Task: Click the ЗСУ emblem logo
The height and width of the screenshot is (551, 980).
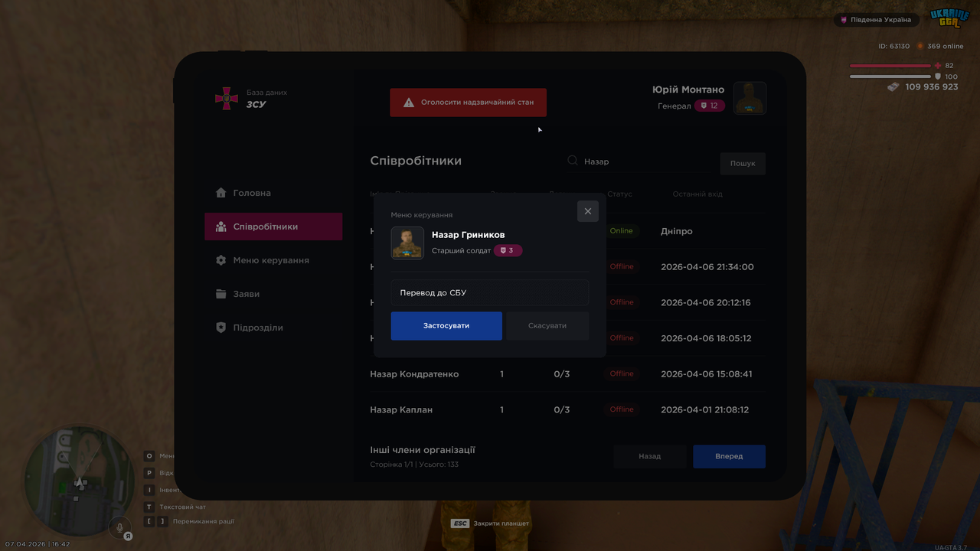Action: tap(226, 99)
